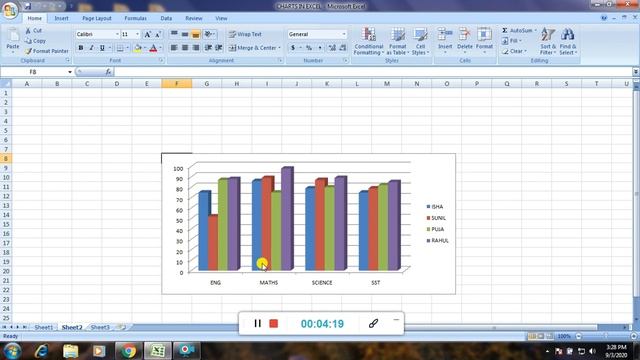The height and width of the screenshot is (360, 640).
Task: Click the Clear button
Action: (x=514, y=51)
